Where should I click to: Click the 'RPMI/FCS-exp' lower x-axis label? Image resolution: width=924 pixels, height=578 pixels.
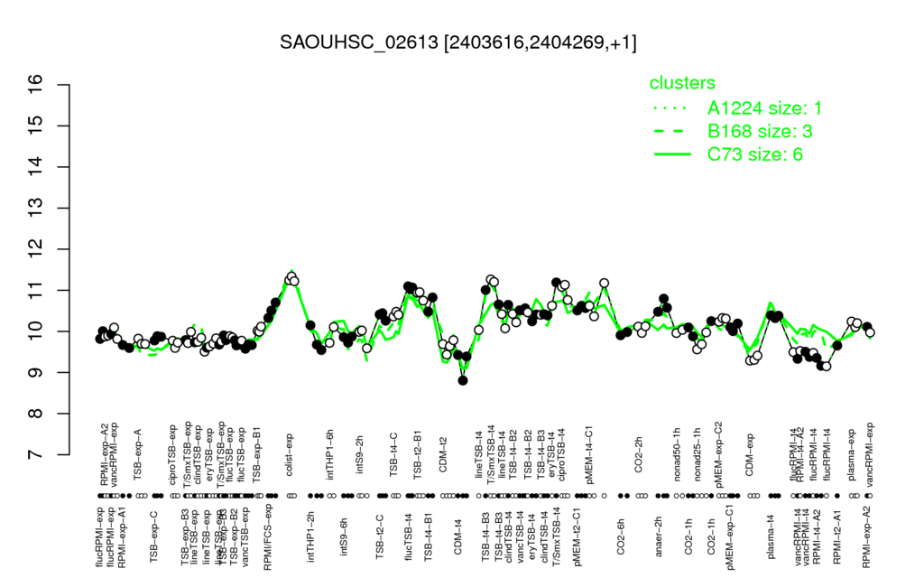pos(268,536)
